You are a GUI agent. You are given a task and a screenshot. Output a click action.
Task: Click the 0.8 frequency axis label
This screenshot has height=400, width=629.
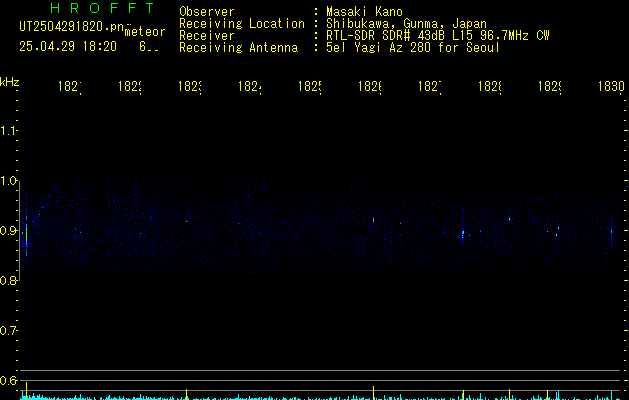[8, 280]
